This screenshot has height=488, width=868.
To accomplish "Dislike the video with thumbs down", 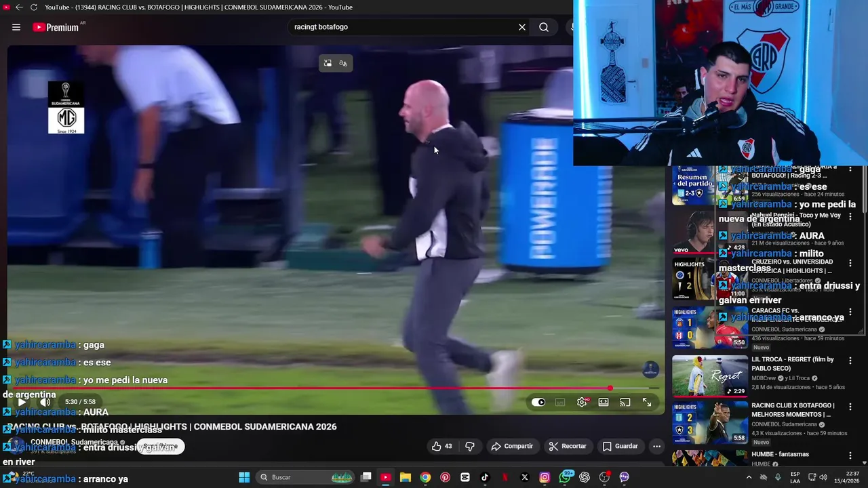I will coord(469,446).
